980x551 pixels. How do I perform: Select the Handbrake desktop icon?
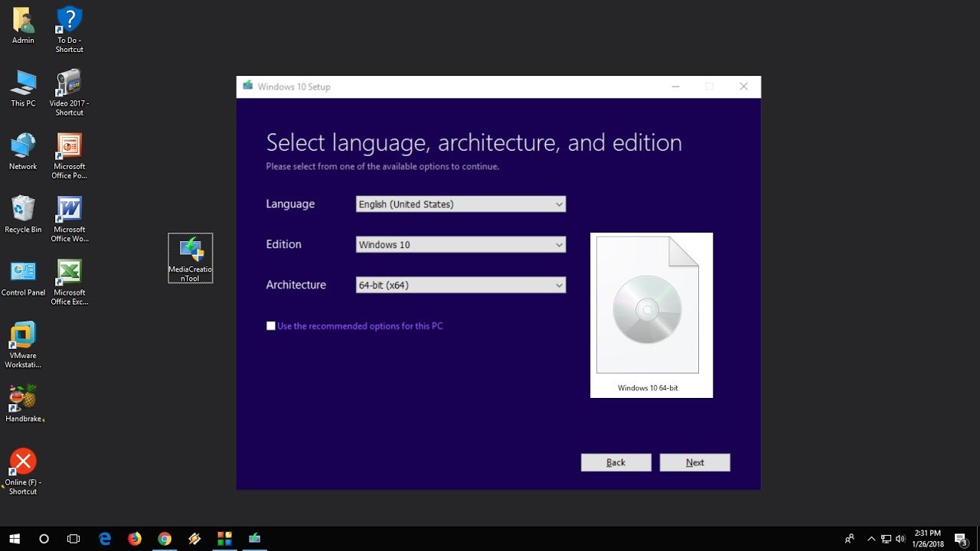click(x=24, y=403)
